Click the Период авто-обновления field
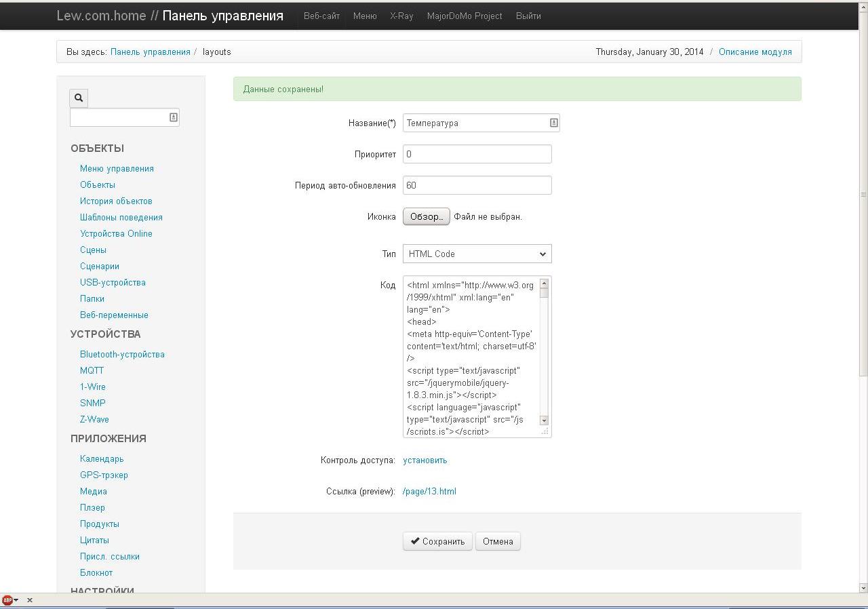The height and width of the screenshot is (609, 868). pyautogui.click(x=477, y=185)
